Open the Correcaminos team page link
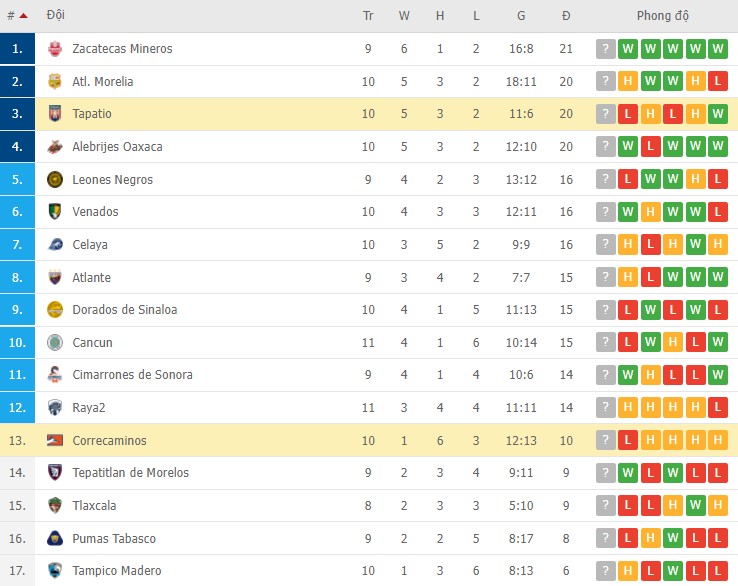The width and height of the screenshot is (738, 586). click(109, 441)
